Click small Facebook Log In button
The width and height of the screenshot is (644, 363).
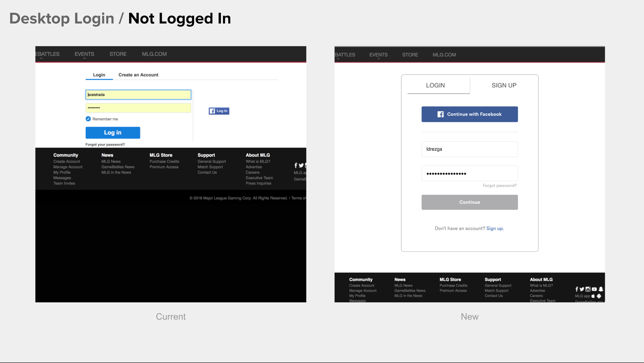point(219,111)
